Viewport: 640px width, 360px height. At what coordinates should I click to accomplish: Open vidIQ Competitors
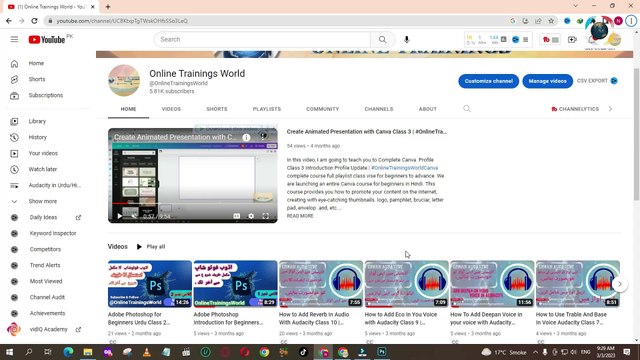(x=46, y=249)
